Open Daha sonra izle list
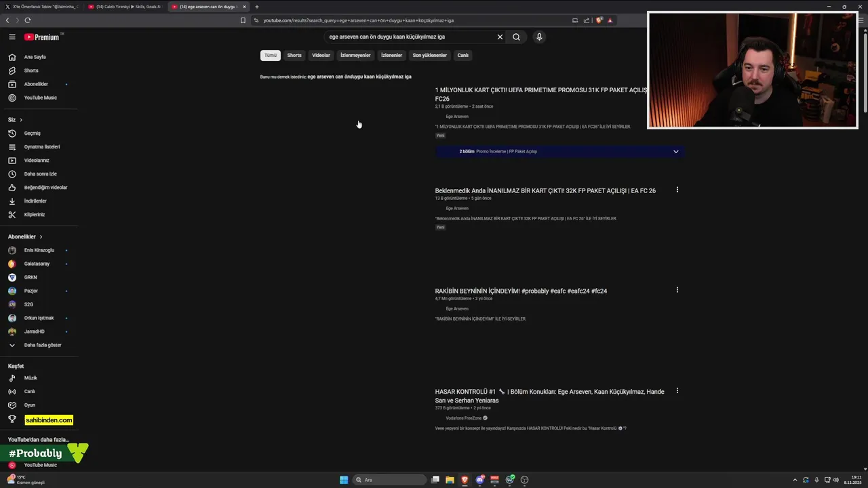Screen dimensions: 868x488 pos(39,174)
